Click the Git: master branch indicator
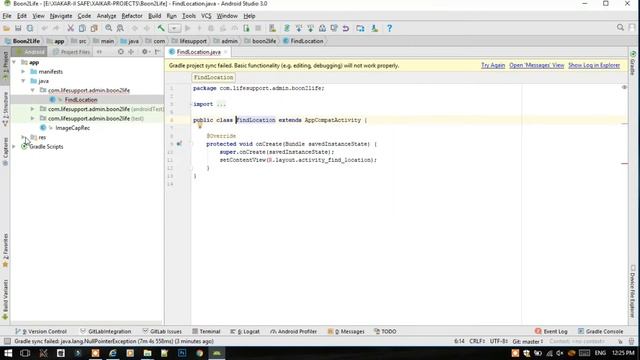Image resolution: width=640 pixels, height=360 pixels. (528, 341)
